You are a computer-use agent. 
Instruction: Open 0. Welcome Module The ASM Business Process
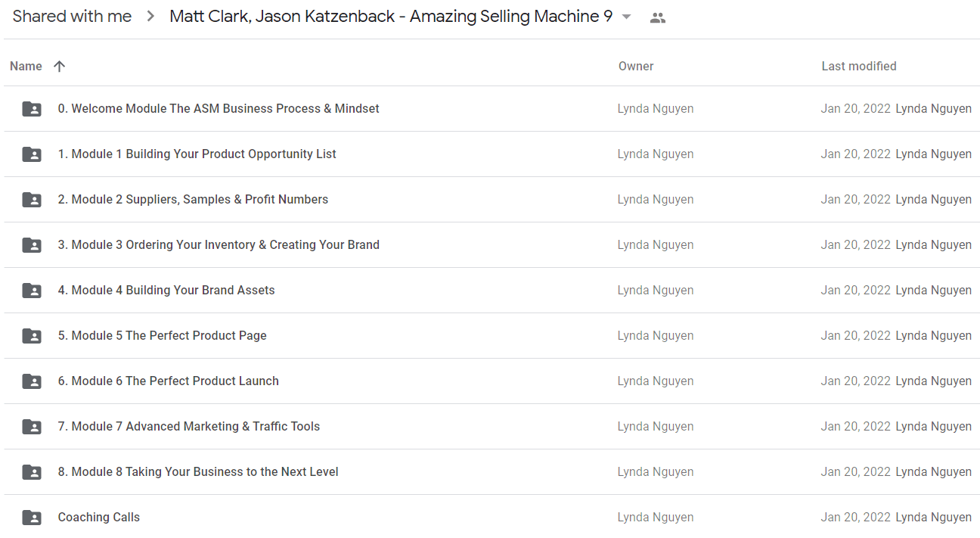(x=219, y=109)
